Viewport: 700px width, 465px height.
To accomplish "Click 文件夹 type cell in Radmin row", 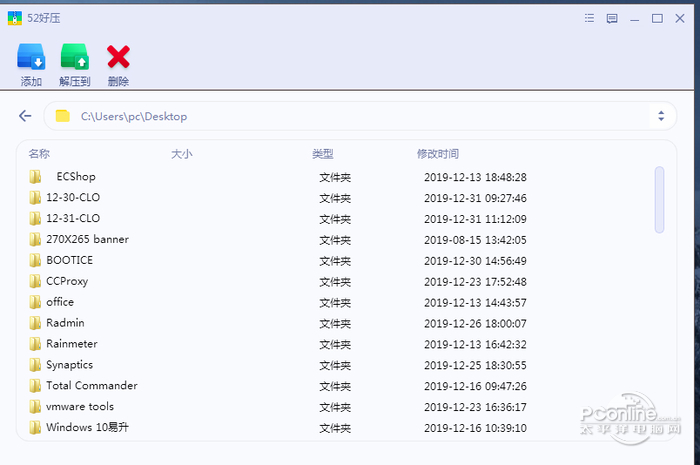I will click(335, 324).
